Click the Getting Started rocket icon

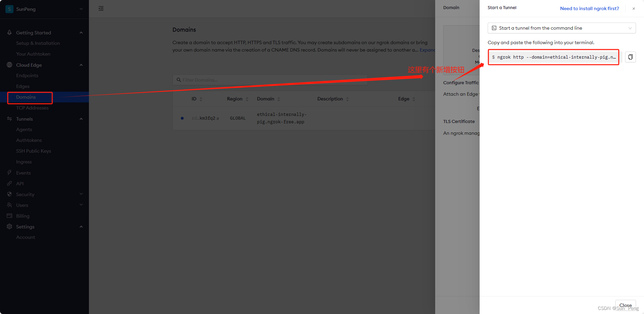(9, 33)
